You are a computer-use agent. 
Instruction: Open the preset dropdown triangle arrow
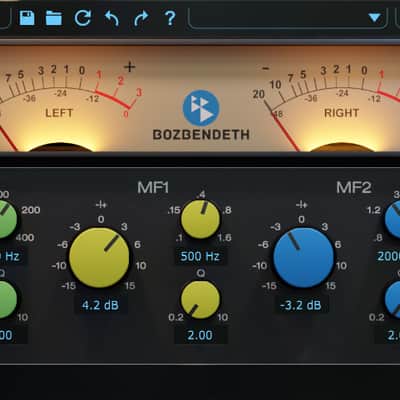point(375,18)
